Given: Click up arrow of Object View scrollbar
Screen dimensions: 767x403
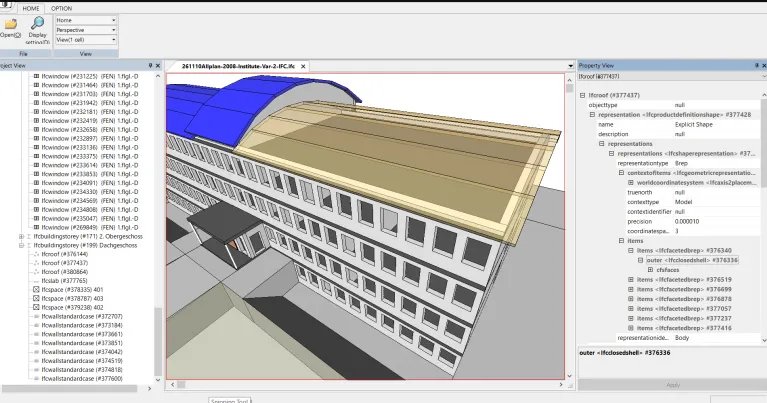Looking at the screenshot, I should click(x=158, y=76).
